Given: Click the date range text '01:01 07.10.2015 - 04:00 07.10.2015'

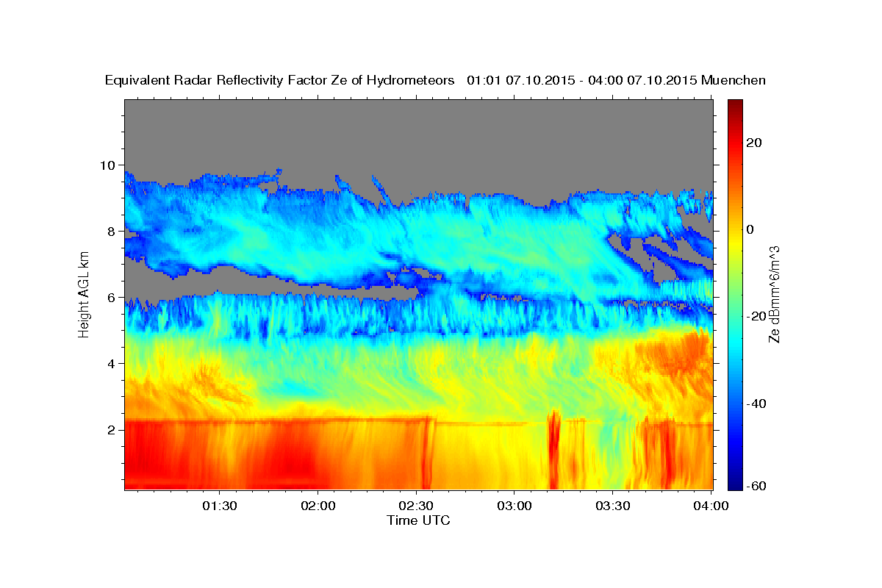Looking at the screenshot, I should click(582, 81).
